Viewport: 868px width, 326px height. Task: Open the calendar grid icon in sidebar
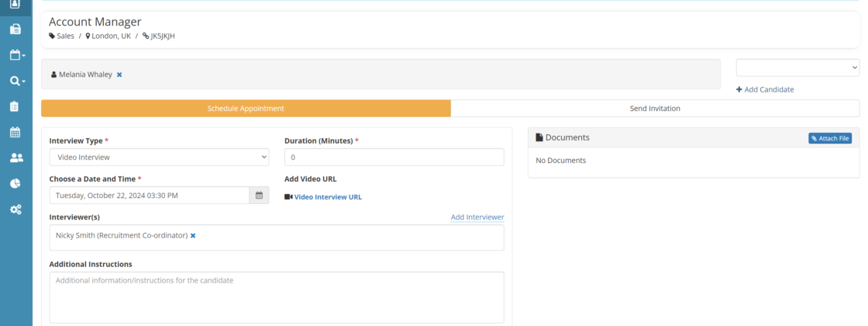[15, 132]
